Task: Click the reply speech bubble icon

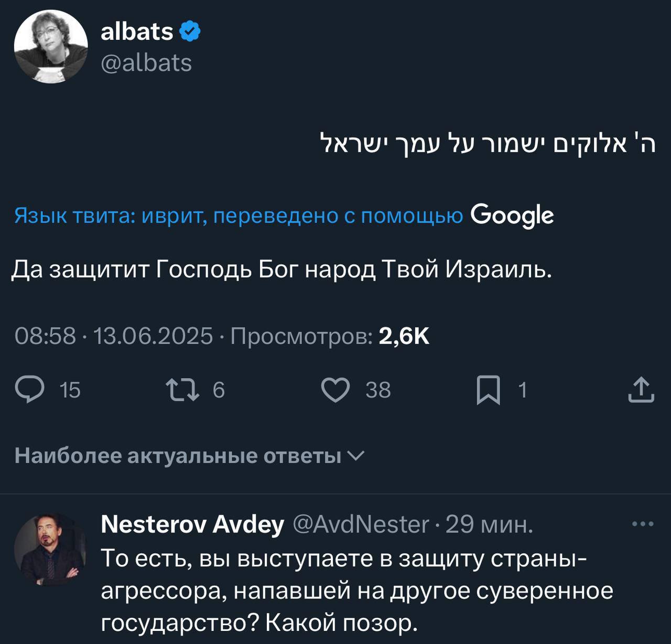Action: [x=29, y=390]
